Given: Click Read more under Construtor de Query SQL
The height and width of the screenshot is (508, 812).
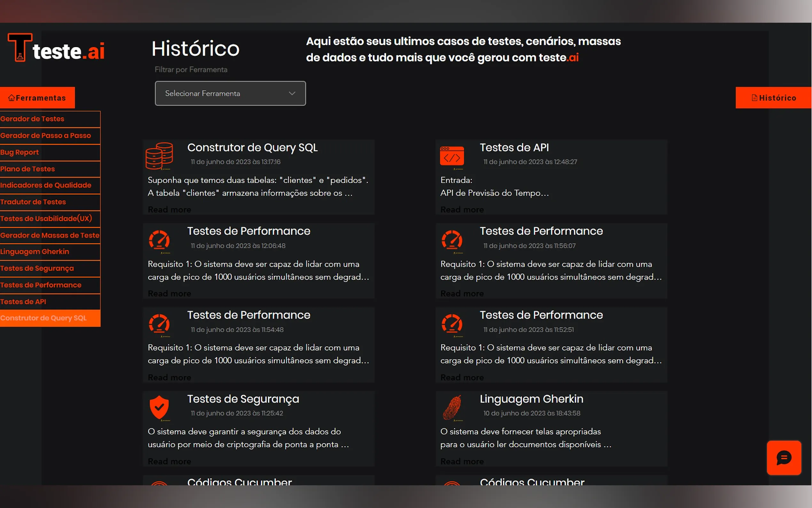Looking at the screenshot, I should coord(169,210).
